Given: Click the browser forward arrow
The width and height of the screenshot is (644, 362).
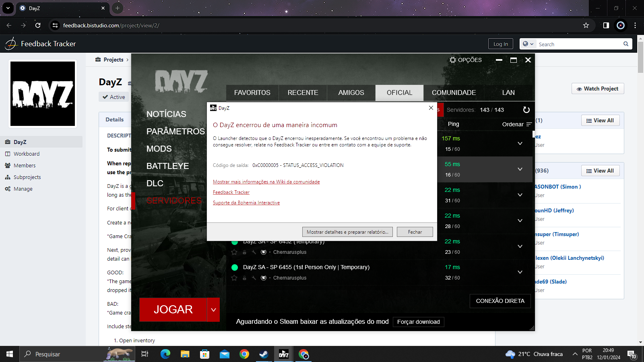Looking at the screenshot, I should pyautogui.click(x=23, y=25).
